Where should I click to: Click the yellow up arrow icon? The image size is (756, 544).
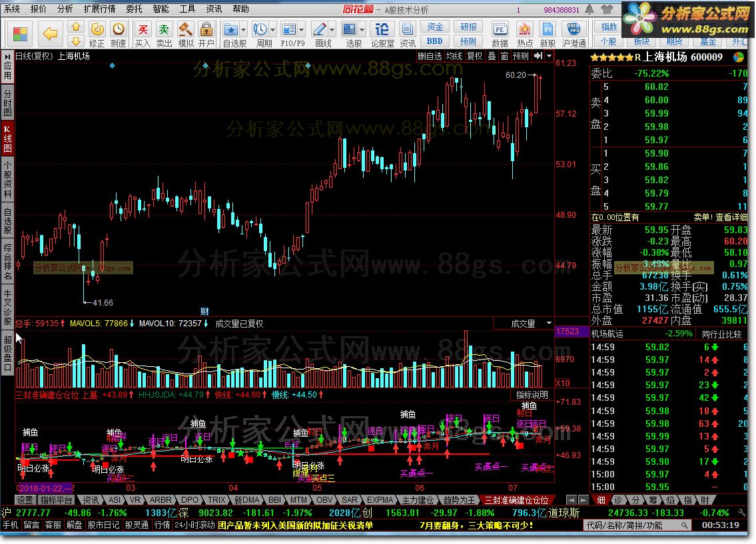[x=76, y=27]
